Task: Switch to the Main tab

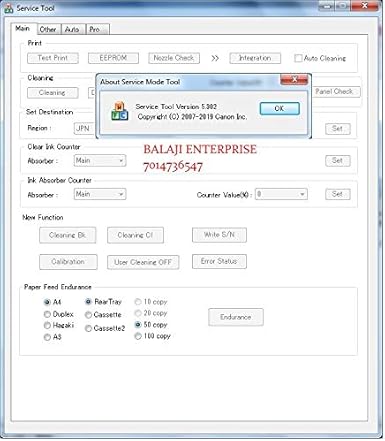Action: click(x=23, y=29)
